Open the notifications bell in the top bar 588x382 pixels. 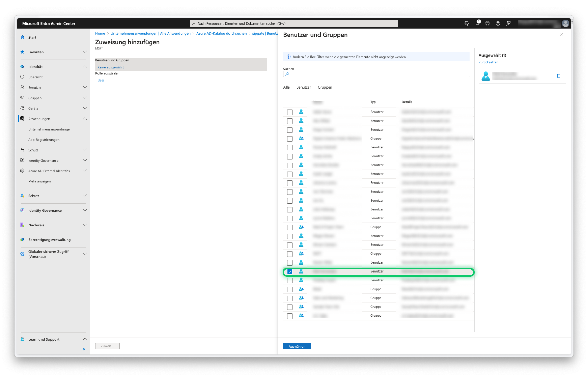[x=477, y=23]
